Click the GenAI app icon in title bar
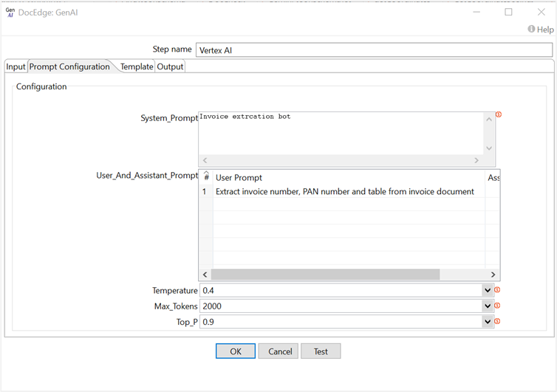557x392 pixels. tap(10, 12)
